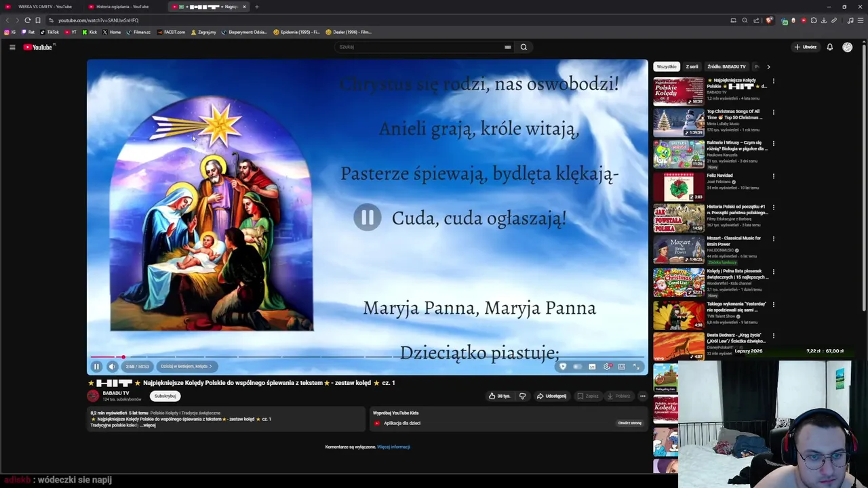Open the Filman.cc bookmark
This screenshot has height=488, width=868.
click(139, 32)
